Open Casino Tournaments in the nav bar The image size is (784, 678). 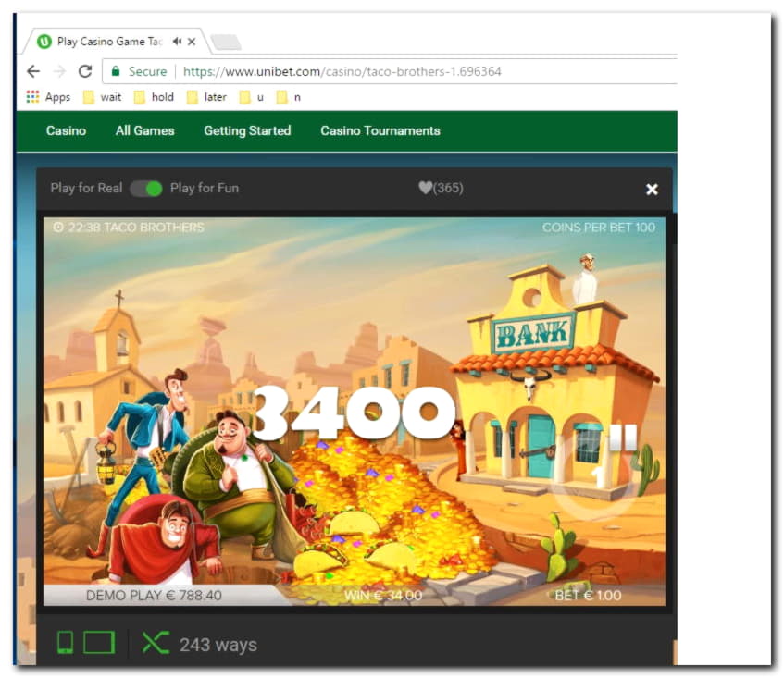[x=380, y=131]
